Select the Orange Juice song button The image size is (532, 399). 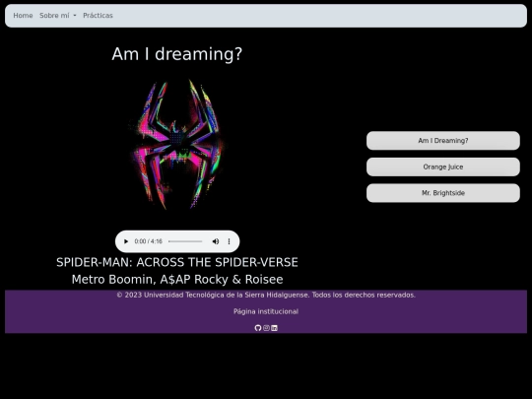(x=443, y=166)
